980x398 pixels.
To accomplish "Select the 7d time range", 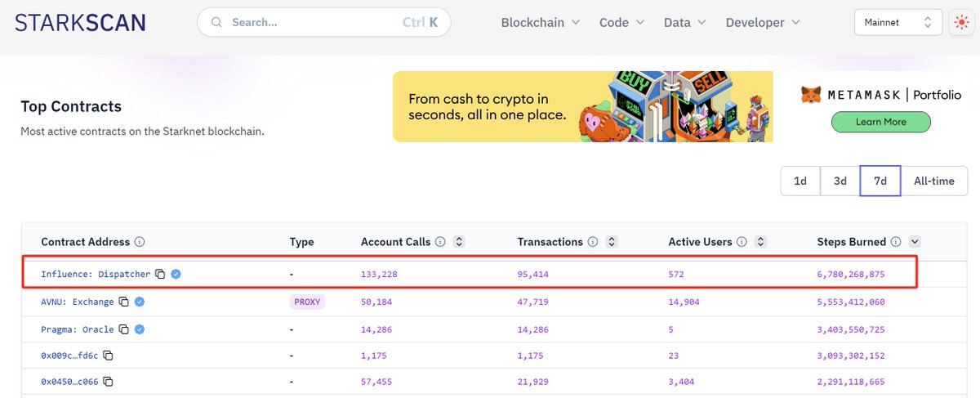I will 880,181.
